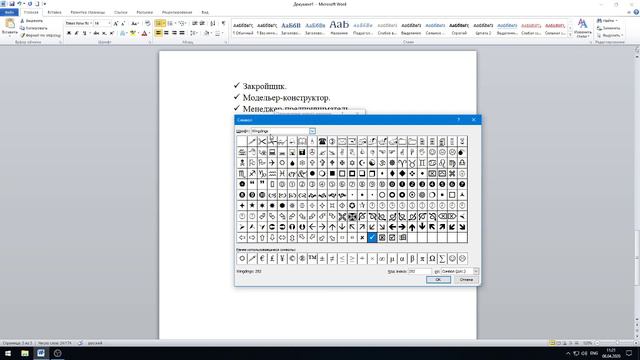640x360 pixels.
Task: Toggle Strikethrough formatting
Action: [x=96, y=33]
